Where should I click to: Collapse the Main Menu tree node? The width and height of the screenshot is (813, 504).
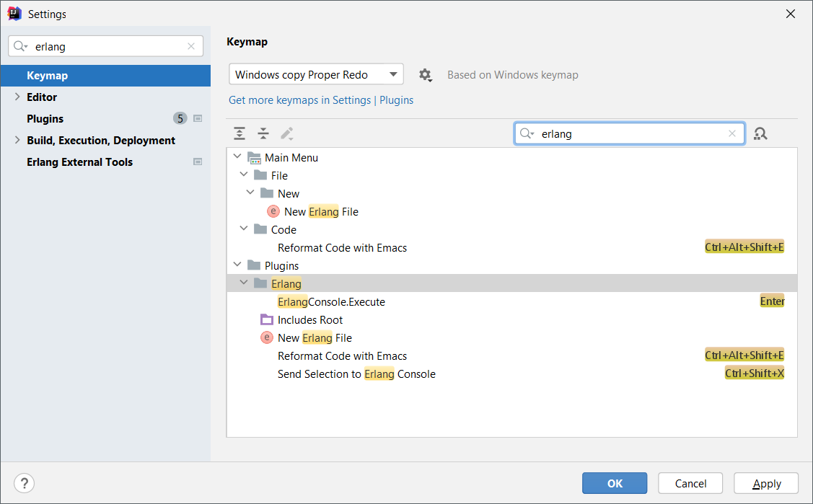(237, 156)
